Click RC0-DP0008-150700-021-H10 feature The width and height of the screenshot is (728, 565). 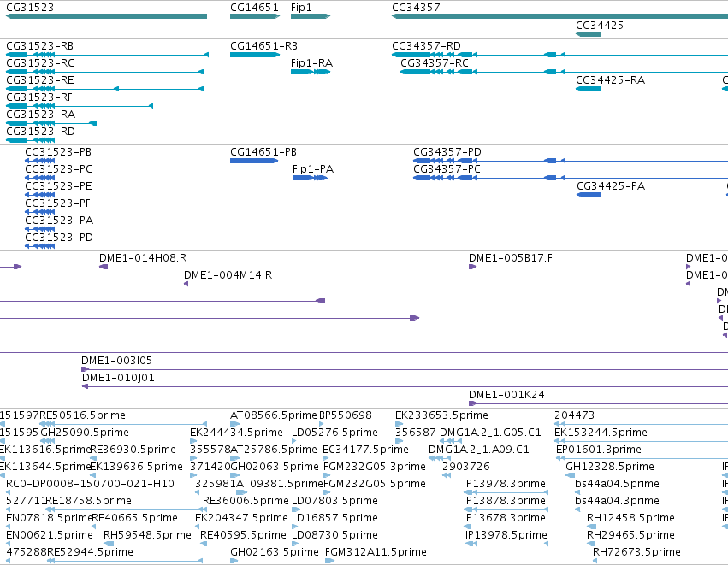tap(8, 492)
